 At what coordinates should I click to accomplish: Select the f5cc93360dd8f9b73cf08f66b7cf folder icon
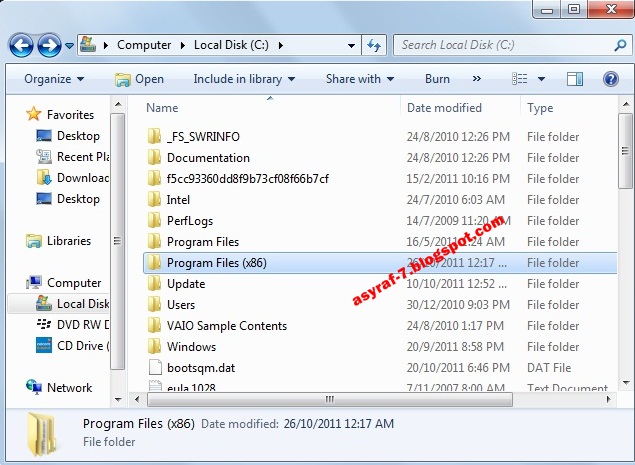click(154, 179)
